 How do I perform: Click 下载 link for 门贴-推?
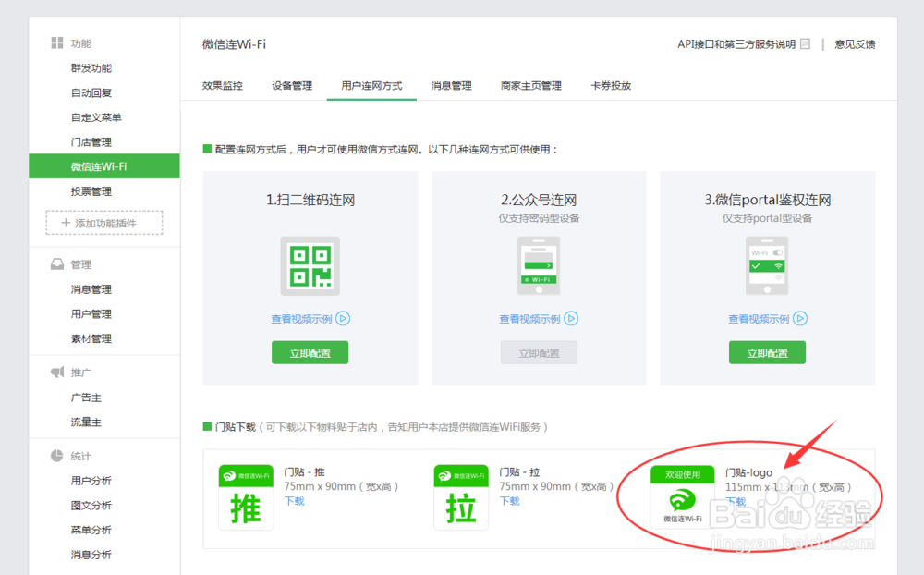coord(295,501)
